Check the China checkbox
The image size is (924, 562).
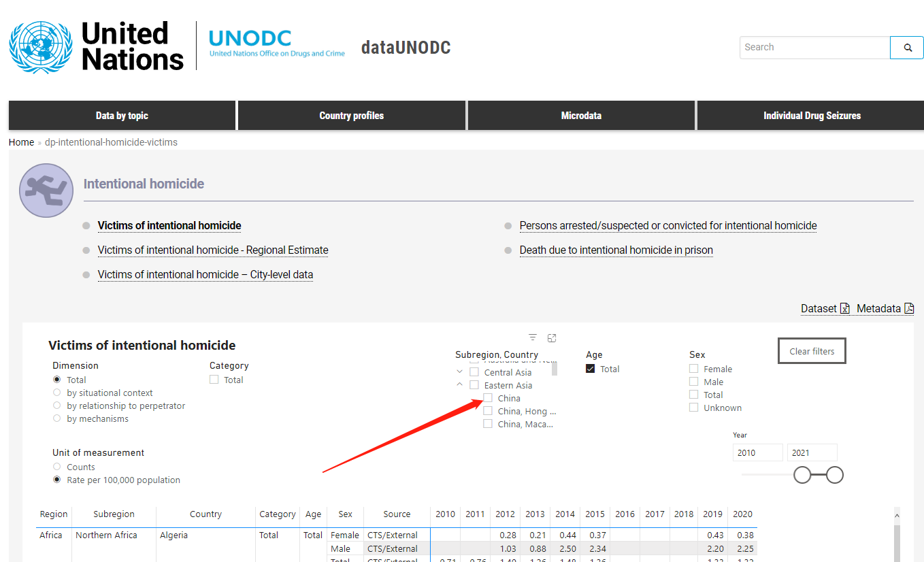pos(488,398)
